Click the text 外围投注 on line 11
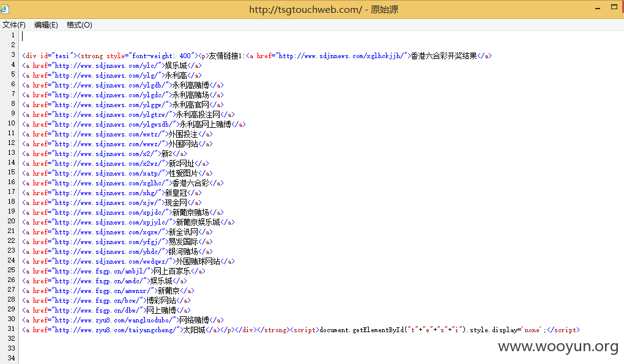Screen dimensions: 624x364 [x=183, y=134]
